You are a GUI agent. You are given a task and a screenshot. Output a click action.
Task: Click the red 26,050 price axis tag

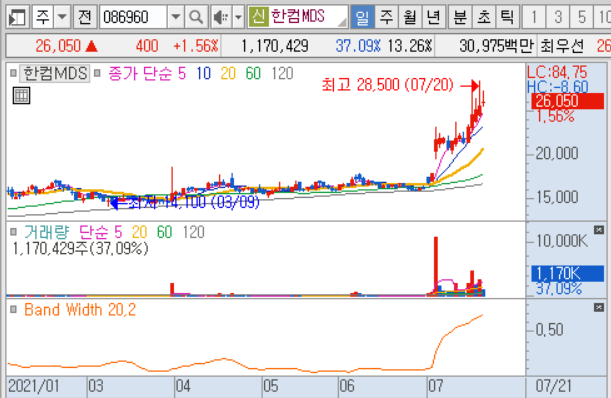(568, 101)
